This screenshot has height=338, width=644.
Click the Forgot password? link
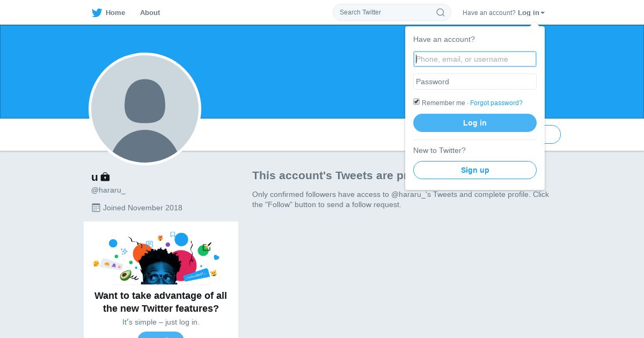pyautogui.click(x=496, y=103)
